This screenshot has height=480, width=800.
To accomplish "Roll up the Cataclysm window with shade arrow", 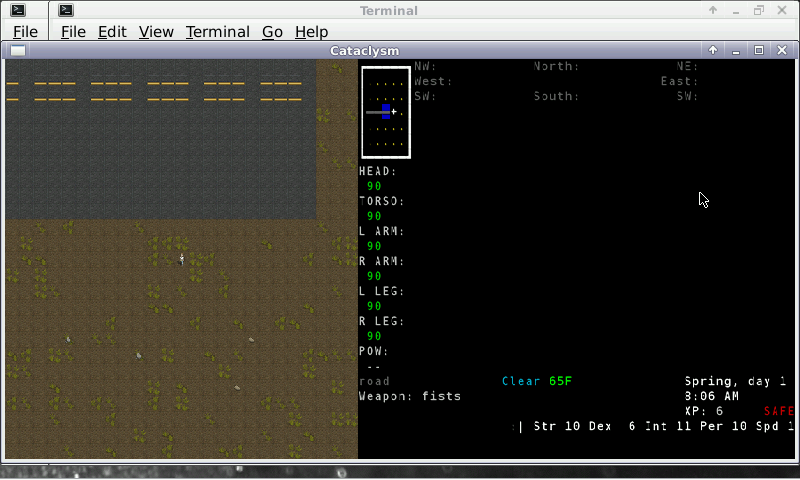I will tap(713, 50).
